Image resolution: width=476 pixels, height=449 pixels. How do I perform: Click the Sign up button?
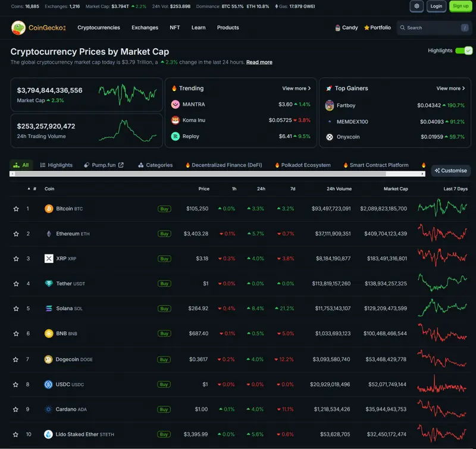(460, 6)
